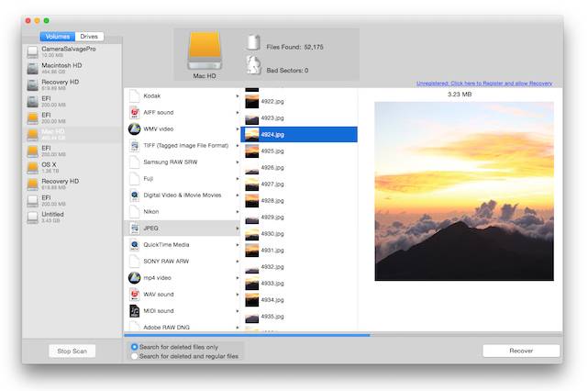
Task: Select the 4922.jpg thumbnail
Action: (251, 101)
